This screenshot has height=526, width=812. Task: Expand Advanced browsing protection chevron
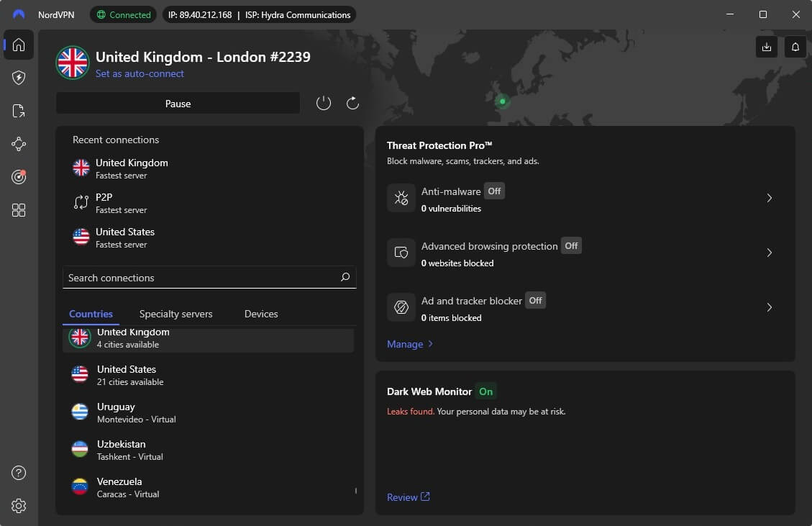pyautogui.click(x=770, y=253)
